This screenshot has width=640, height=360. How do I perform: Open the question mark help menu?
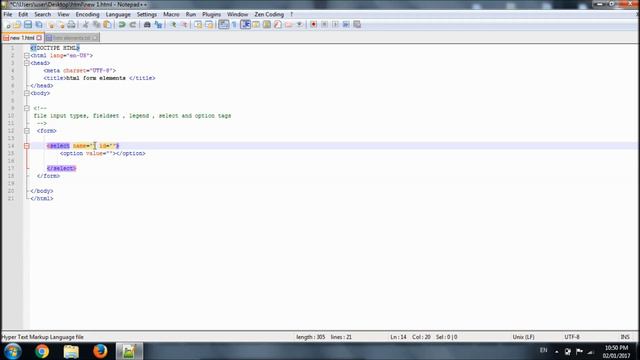click(291, 14)
